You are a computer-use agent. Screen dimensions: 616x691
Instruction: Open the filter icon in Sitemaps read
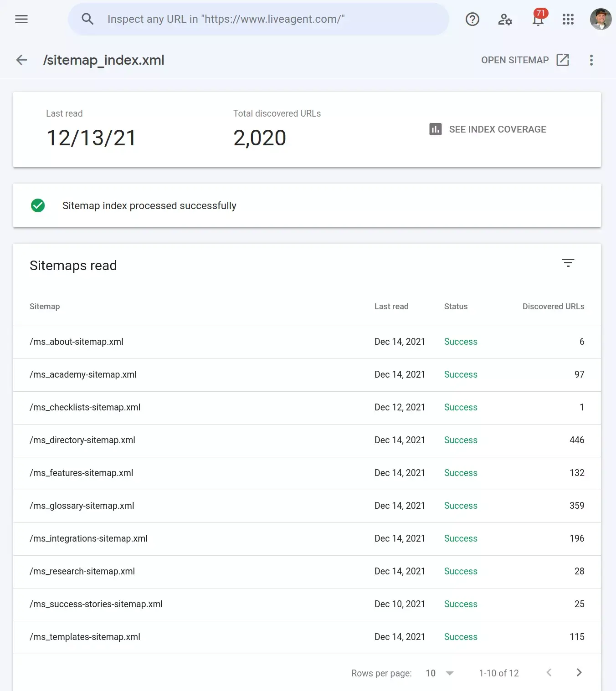click(568, 263)
